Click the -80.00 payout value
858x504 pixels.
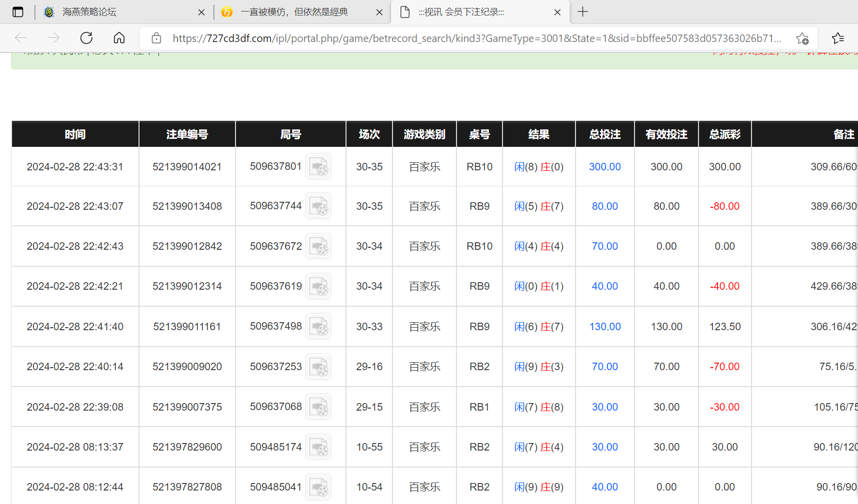click(x=725, y=206)
